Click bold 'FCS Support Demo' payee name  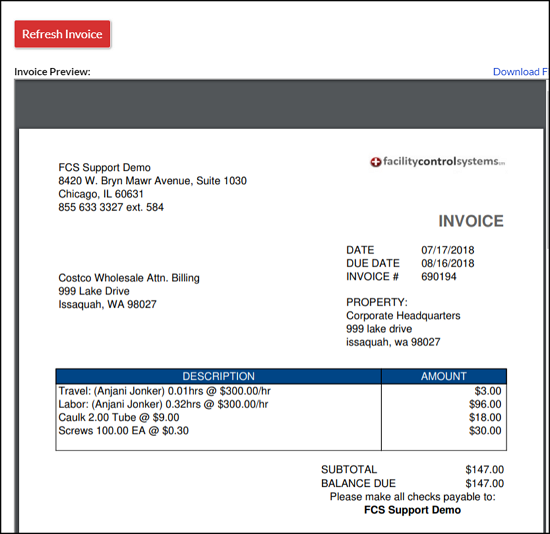412,510
